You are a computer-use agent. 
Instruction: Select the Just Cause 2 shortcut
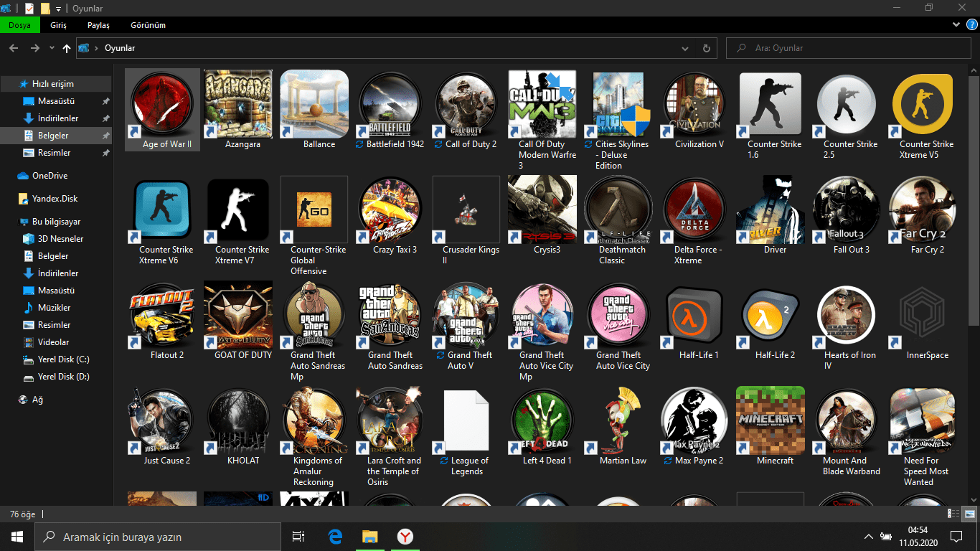(162, 420)
